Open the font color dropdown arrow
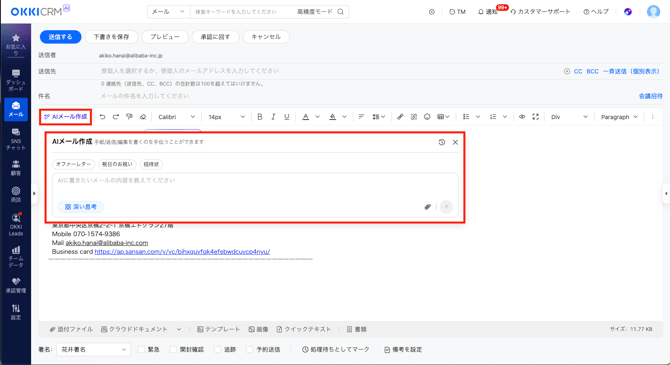Image resolution: width=670 pixels, height=365 pixels. (x=317, y=117)
